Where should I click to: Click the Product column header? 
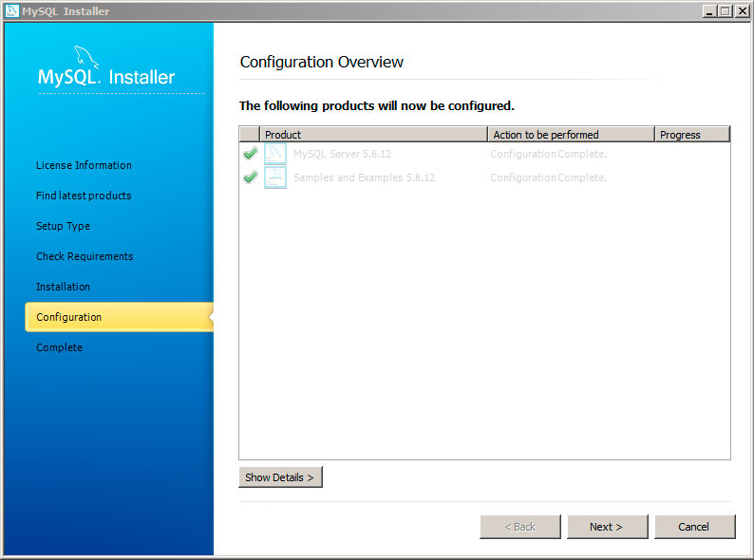(x=373, y=135)
